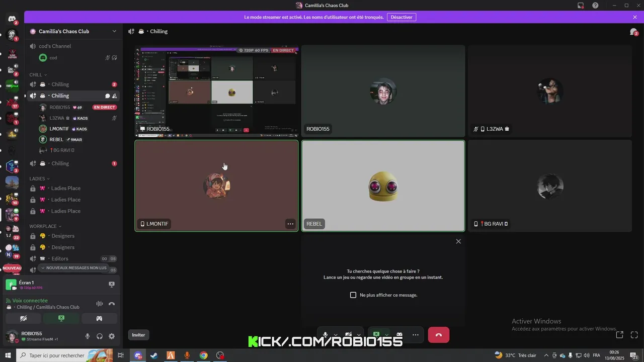Select the L3ZWA participant tile

tap(550, 91)
